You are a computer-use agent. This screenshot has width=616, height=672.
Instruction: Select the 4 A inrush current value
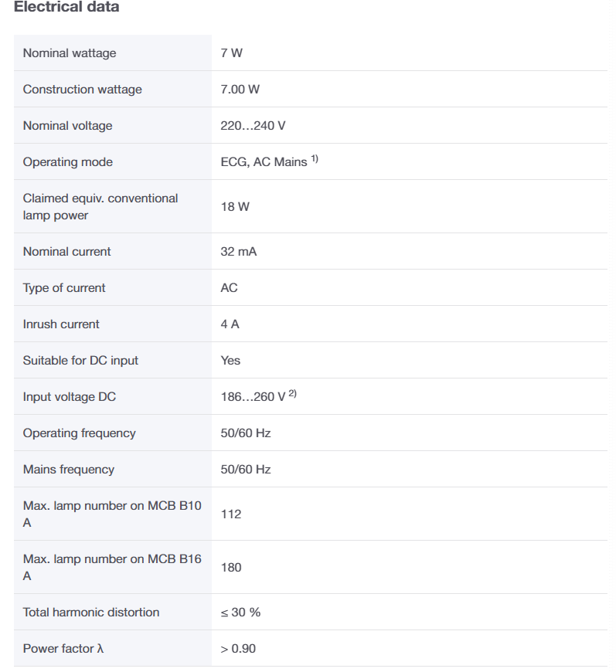230,324
